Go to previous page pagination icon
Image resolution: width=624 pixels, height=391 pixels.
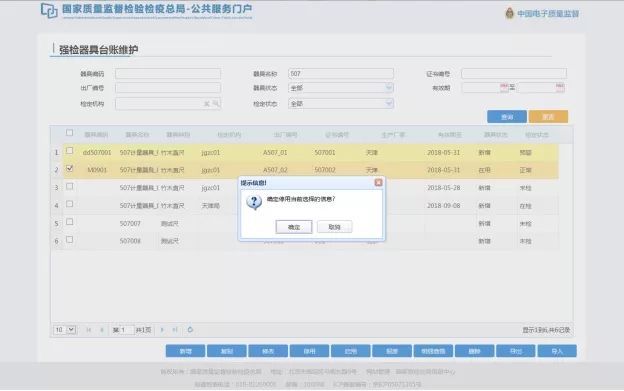pyautogui.click(x=102, y=330)
